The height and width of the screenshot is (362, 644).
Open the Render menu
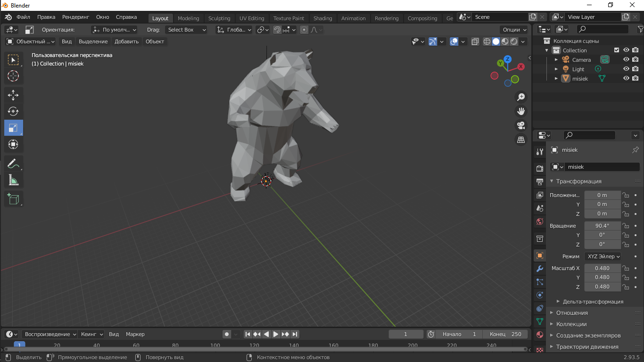[75, 17]
